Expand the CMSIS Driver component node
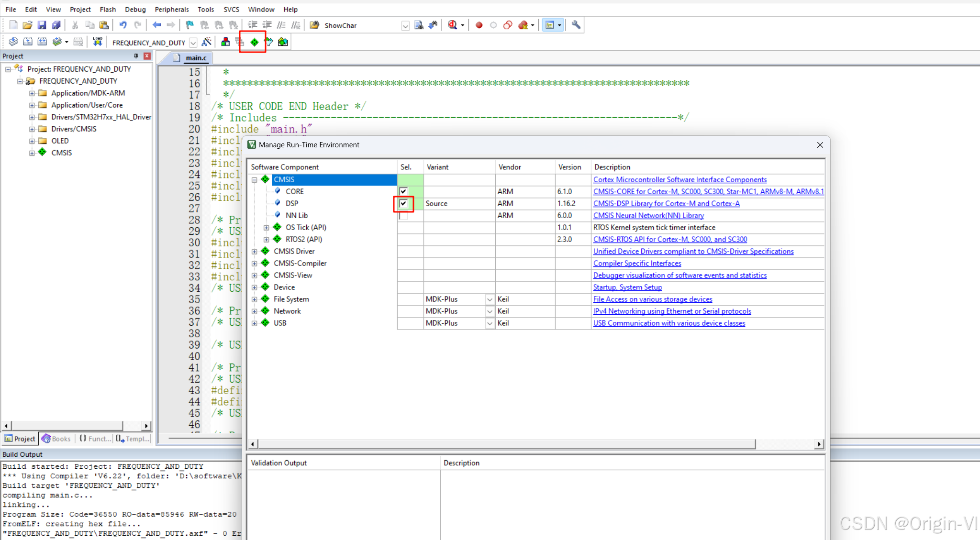Image resolution: width=980 pixels, height=540 pixels. click(x=255, y=252)
